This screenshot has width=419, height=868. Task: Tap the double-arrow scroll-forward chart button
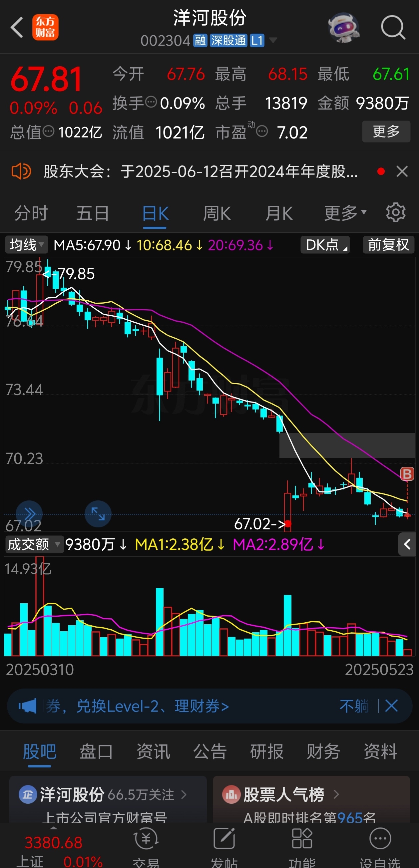[29, 514]
